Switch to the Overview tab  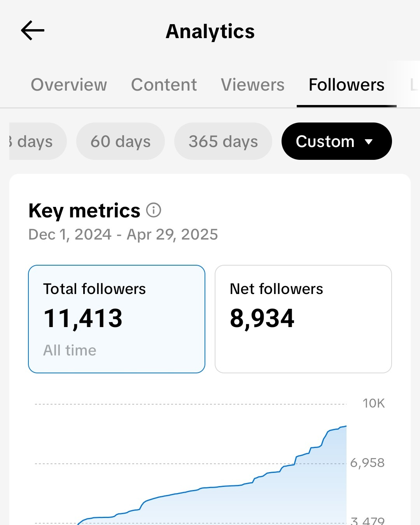[x=69, y=85]
